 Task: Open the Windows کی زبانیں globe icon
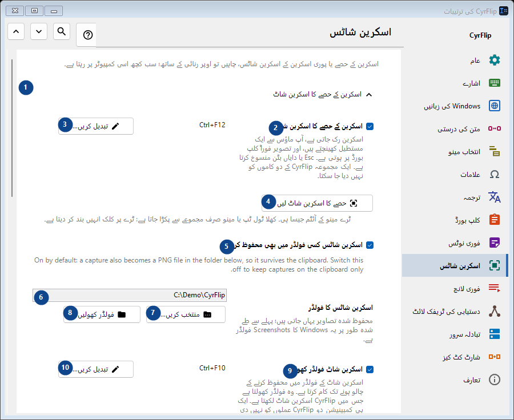(495, 106)
